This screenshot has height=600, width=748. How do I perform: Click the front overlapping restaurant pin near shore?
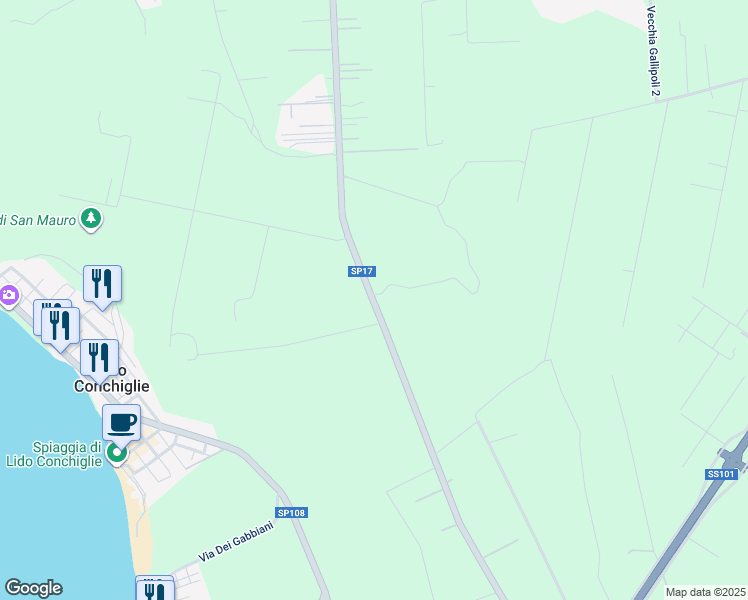pos(60,328)
